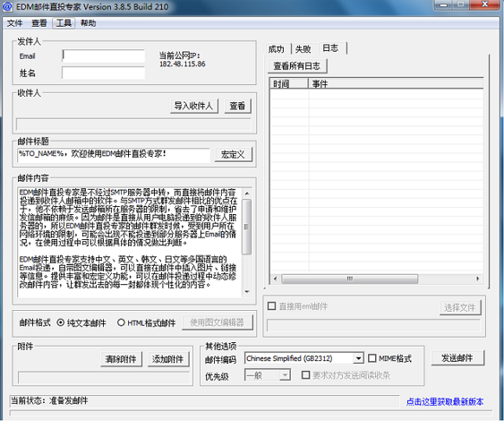This screenshot has height=421, width=504.
Task: Click the mail content vertical scrollbar thumb
Action: (246, 227)
